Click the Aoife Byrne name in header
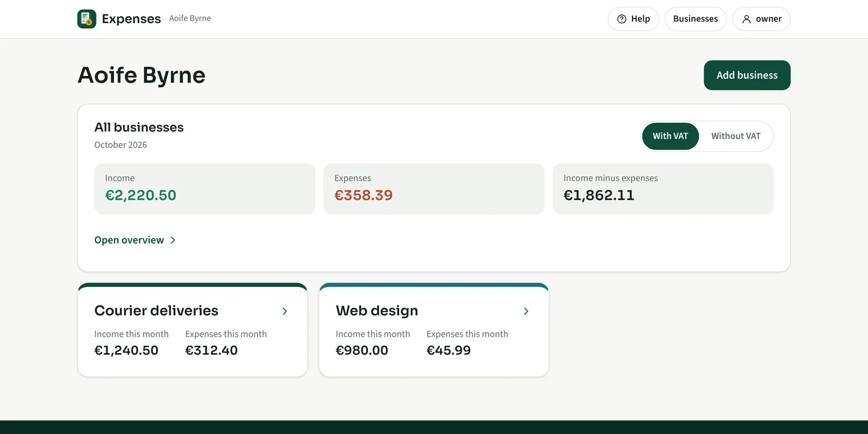 point(190,18)
